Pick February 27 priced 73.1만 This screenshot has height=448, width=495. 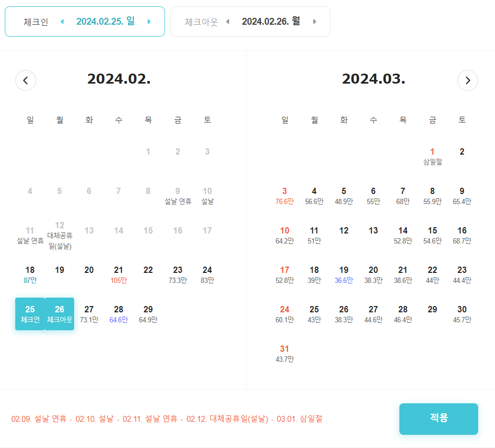[89, 314]
